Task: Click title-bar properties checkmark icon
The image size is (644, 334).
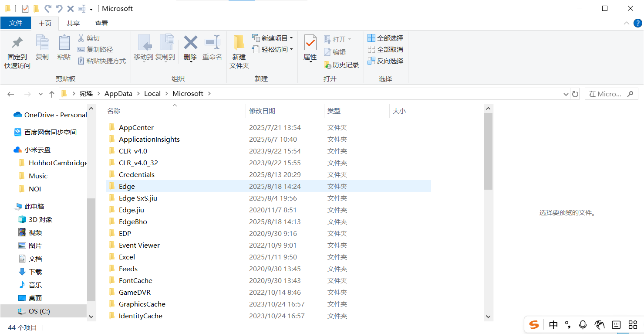Action: point(25,9)
